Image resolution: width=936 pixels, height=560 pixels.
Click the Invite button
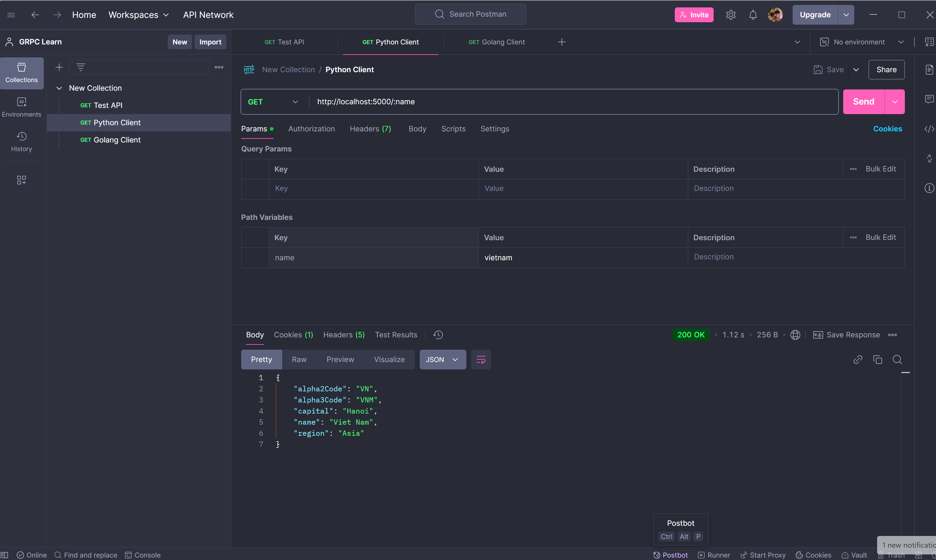(694, 15)
